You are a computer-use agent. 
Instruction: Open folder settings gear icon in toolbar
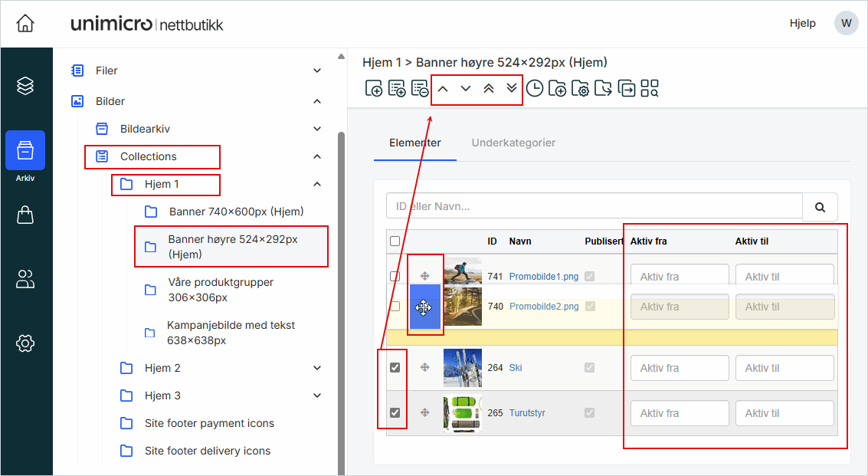point(581,89)
